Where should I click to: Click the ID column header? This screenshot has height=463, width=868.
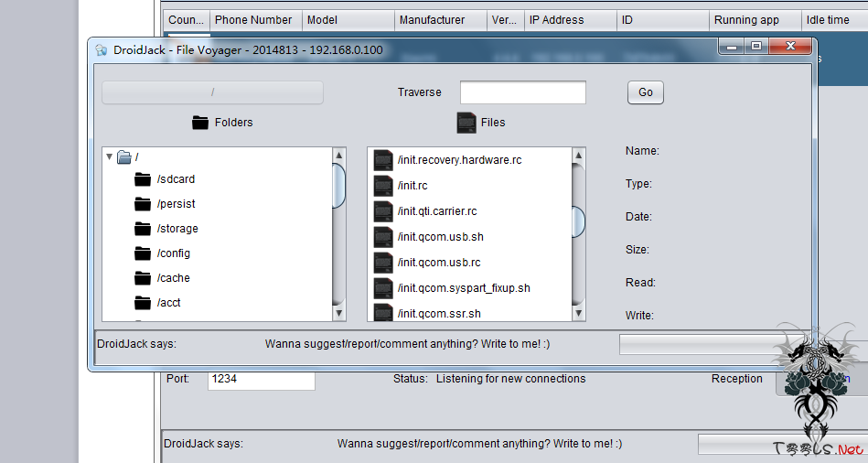point(663,20)
